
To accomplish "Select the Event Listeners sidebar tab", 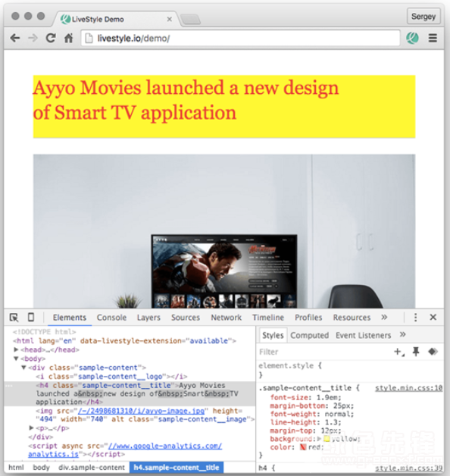I will coord(363,336).
